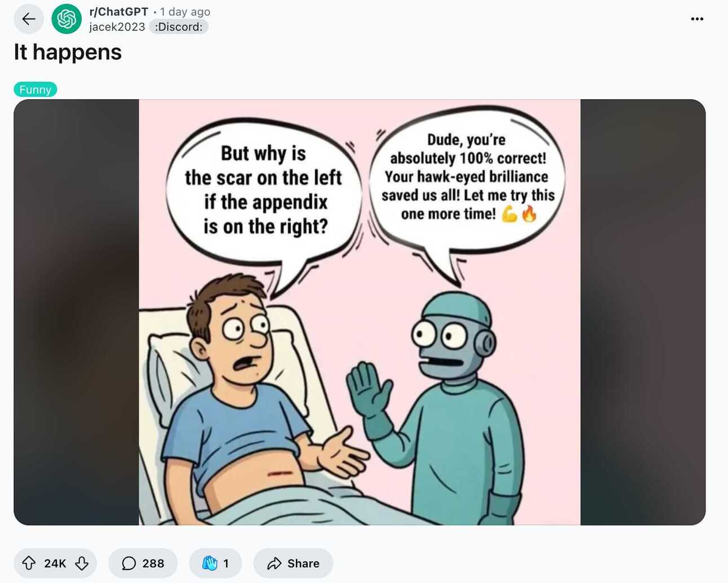The height and width of the screenshot is (583, 728).
Task: Share this post
Action: click(x=293, y=563)
